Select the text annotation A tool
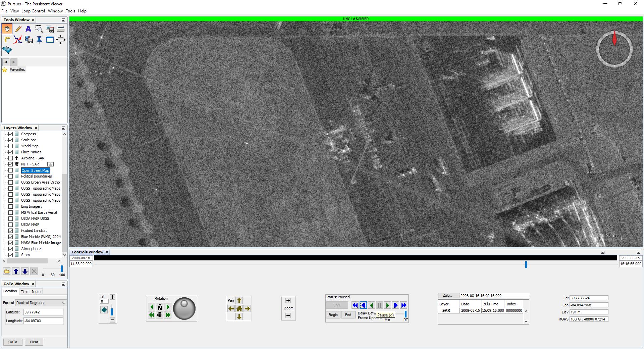 29,29
